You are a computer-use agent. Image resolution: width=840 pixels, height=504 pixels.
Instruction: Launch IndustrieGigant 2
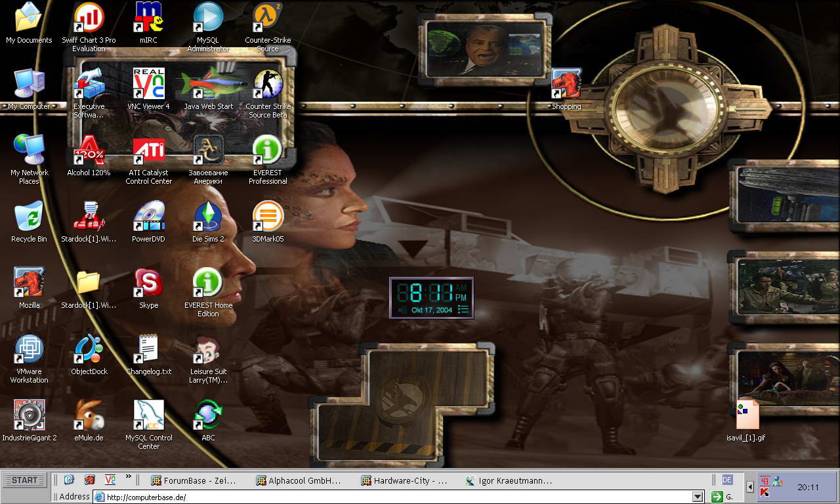click(29, 421)
